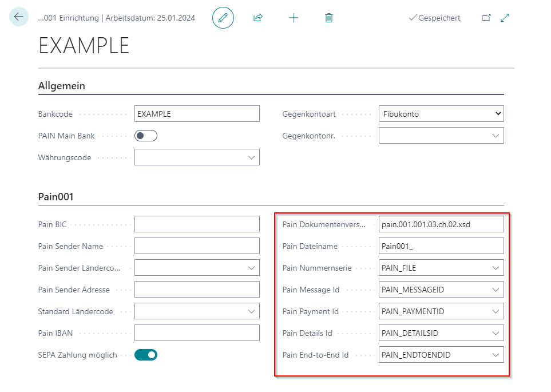This screenshot has width=551, height=392.
Task: Click the pencil edit icon
Action: tap(223, 18)
